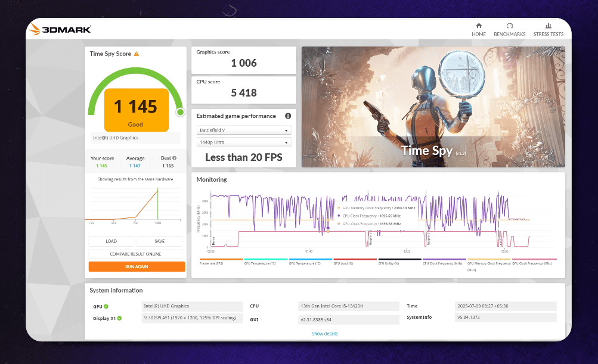Click the RUN AGAIN button
598x364 pixels.
137,266
